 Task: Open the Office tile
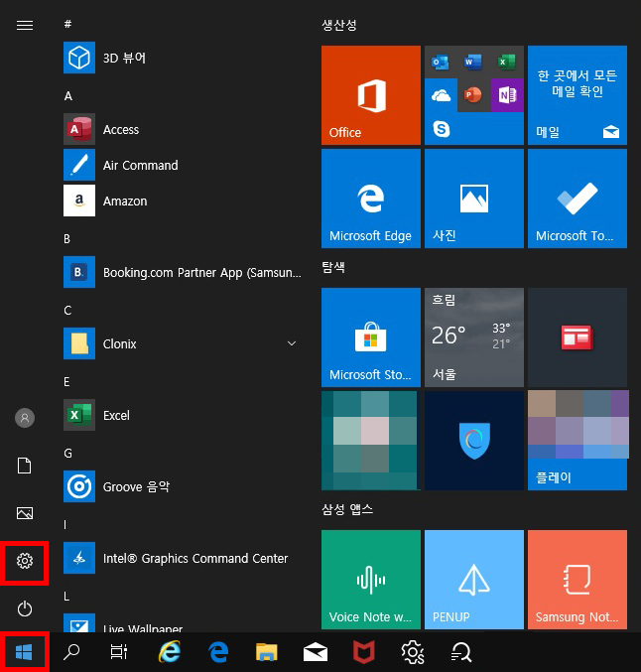371,95
